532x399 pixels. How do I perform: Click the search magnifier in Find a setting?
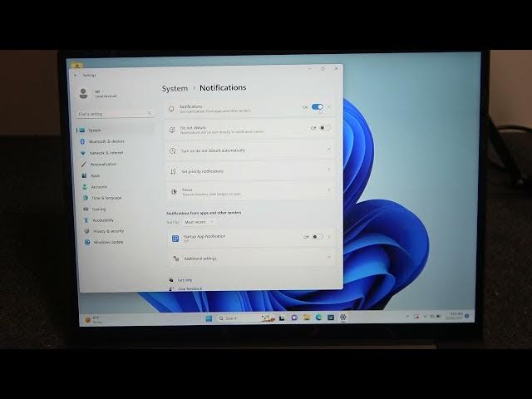[x=150, y=113]
